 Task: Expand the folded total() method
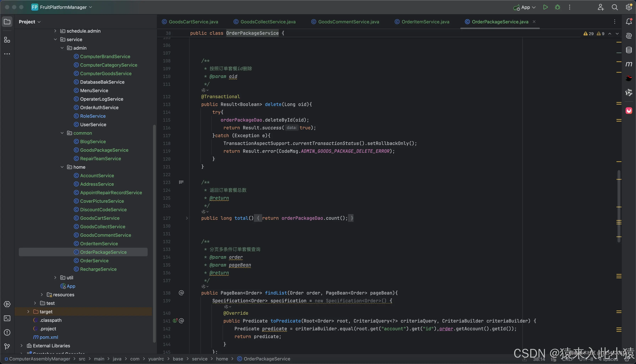(187, 218)
